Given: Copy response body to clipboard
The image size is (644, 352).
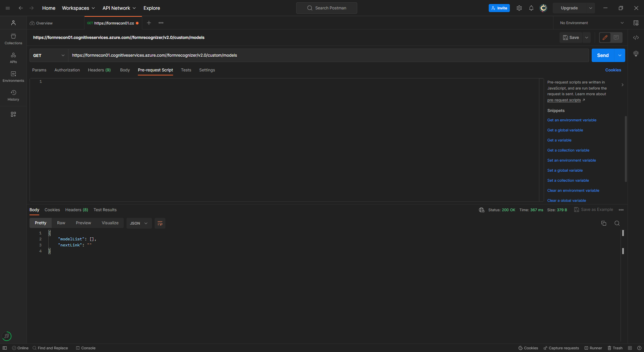Looking at the screenshot, I should coord(604,223).
